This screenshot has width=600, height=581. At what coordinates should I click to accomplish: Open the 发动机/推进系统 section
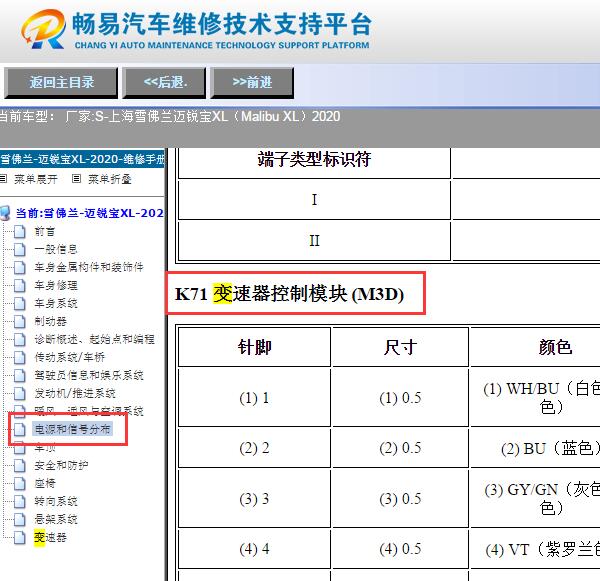point(75,393)
